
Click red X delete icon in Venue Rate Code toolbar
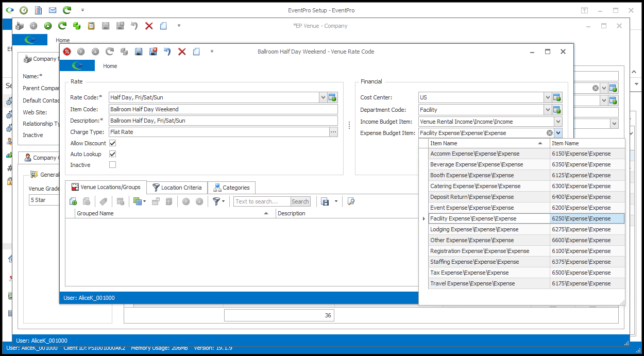pos(182,52)
